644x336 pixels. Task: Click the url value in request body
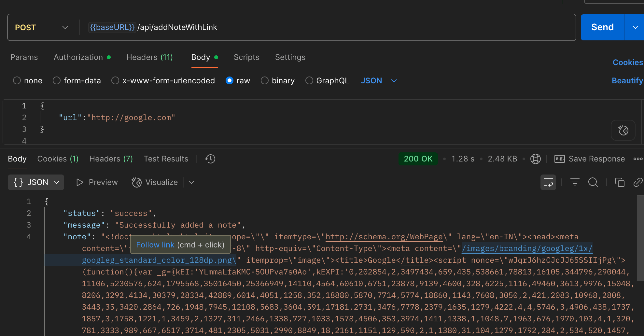tap(131, 118)
